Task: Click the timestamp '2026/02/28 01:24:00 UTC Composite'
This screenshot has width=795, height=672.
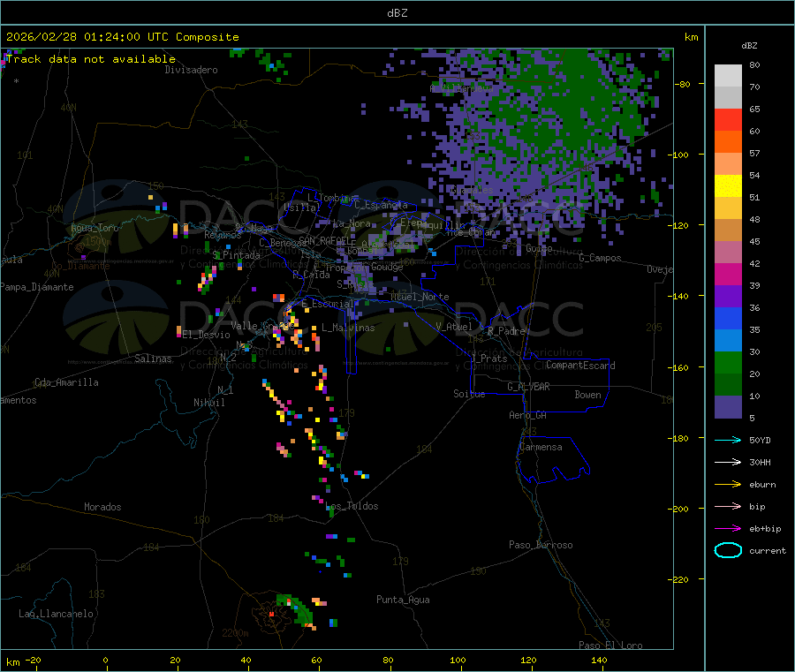Action: click(x=122, y=37)
